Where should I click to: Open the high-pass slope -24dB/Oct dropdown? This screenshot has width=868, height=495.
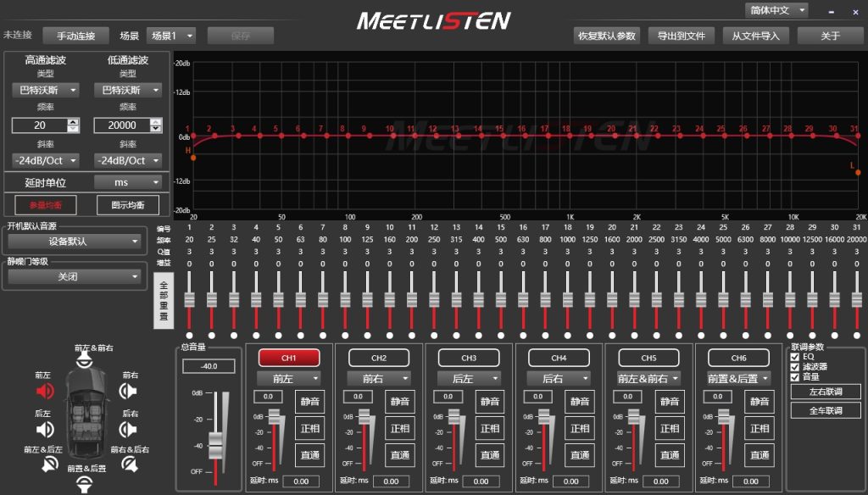tap(46, 160)
